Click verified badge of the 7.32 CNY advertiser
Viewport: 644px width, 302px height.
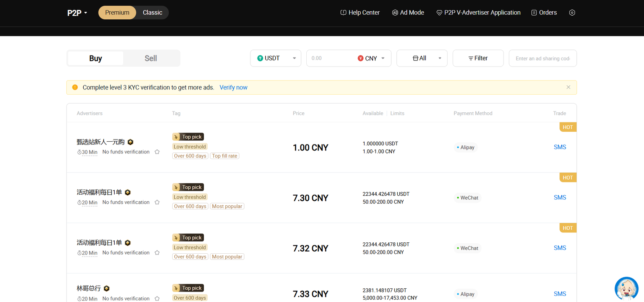pyautogui.click(x=128, y=243)
